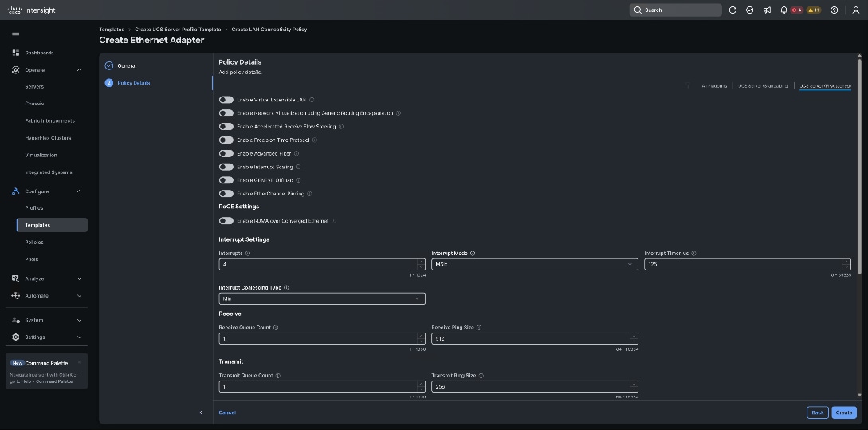Open the announcements megaphone icon
Image resolution: width=868 pixels, height=430 pixels.
click(x=767, y=10)
